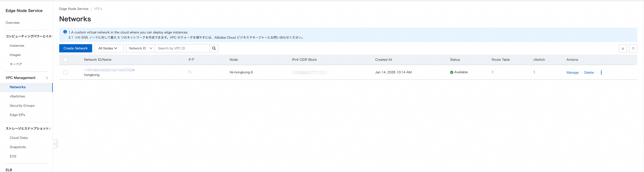Screen dimensions: 644x172
Task: Refresh the networks table
Action: tap(633, 48)
